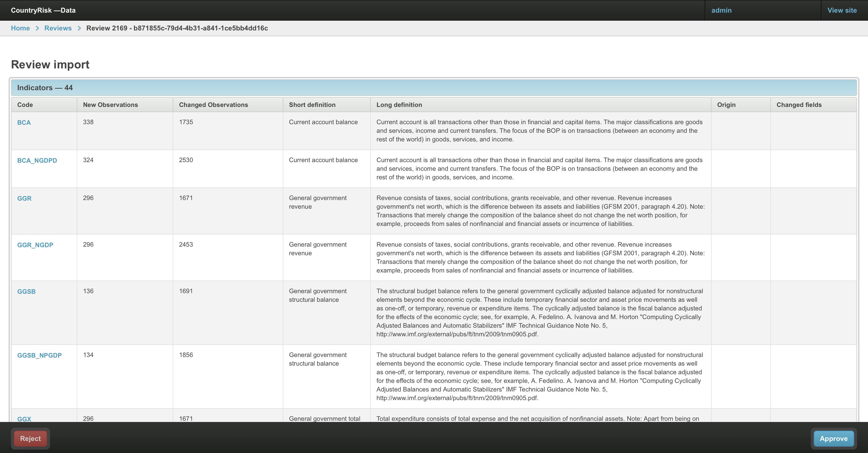This screenshot has height=453, width=868.
Task: Click GGR_NGDP row's General government revenue text
Action: (318, 249)
